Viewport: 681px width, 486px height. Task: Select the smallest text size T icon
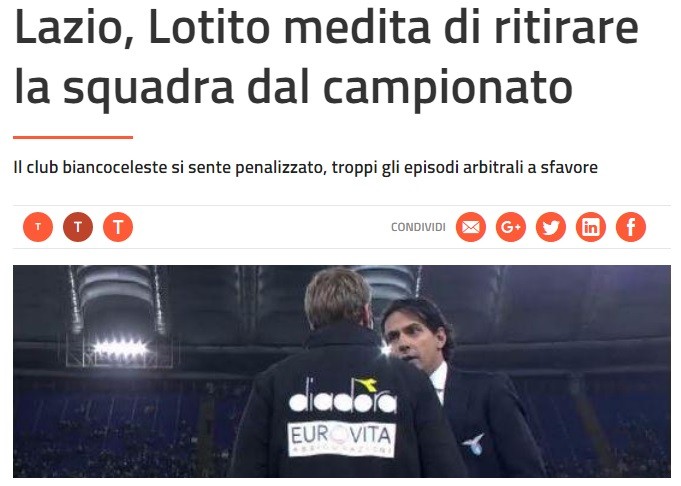pos(38,227)
